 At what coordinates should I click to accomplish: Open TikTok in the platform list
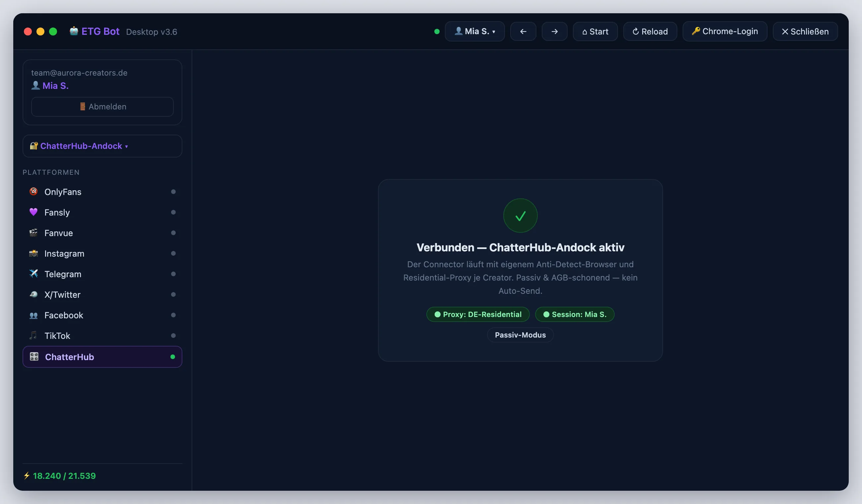coord(102,336)
